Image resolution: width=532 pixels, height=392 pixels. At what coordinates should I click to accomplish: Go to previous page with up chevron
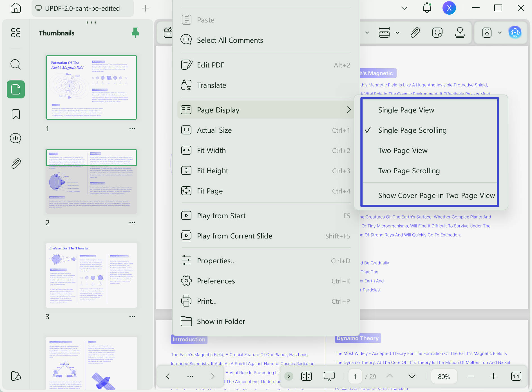point(390,376)
